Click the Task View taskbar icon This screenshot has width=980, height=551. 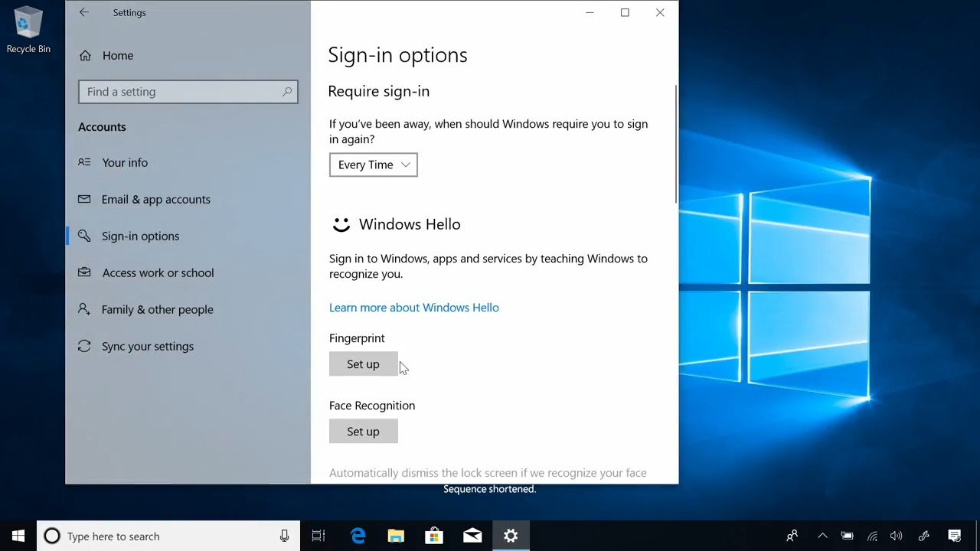click(318, 536)
